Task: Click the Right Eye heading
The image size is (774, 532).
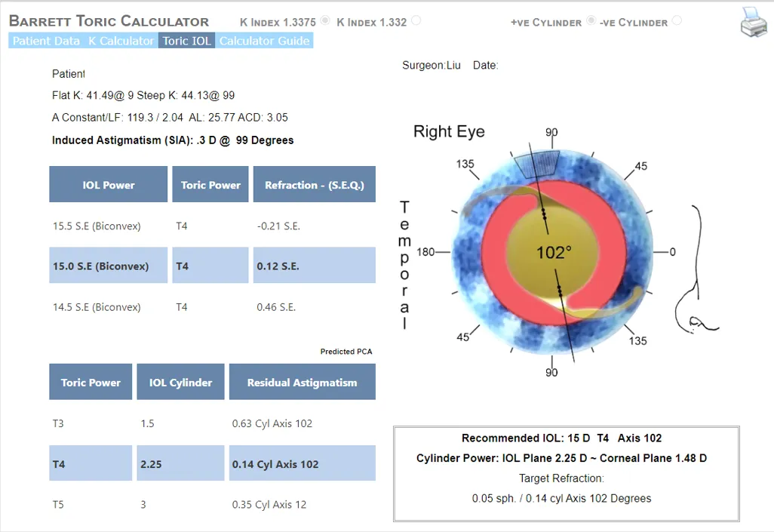Action: pyautogui.click(x=449, y=131)
